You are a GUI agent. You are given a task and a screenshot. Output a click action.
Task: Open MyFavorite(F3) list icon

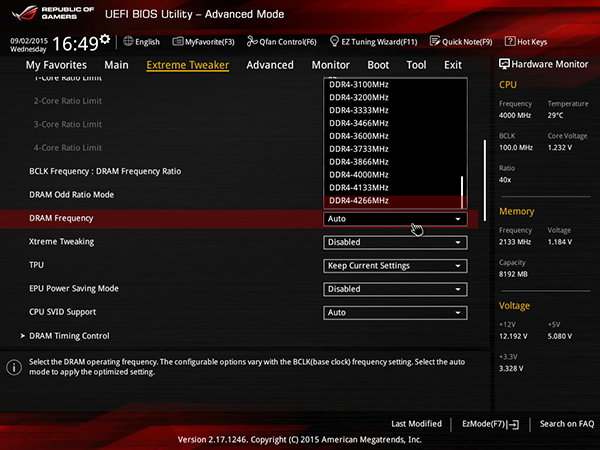[x=178, y=41]
